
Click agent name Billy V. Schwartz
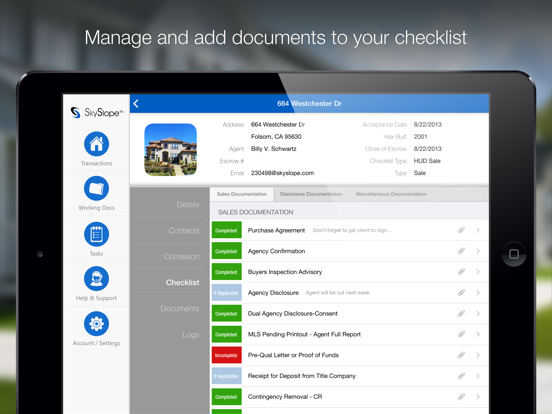pos(274,149)
